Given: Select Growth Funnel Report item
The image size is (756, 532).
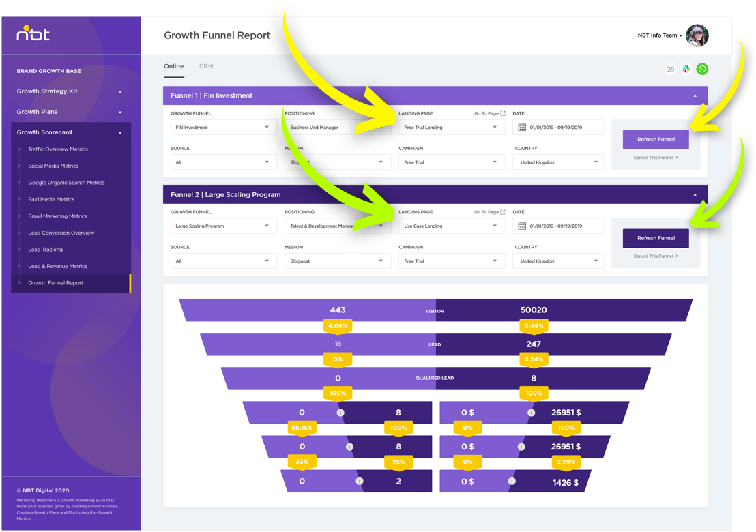Looking at the screenshot, I should click(x=71, y=283).
